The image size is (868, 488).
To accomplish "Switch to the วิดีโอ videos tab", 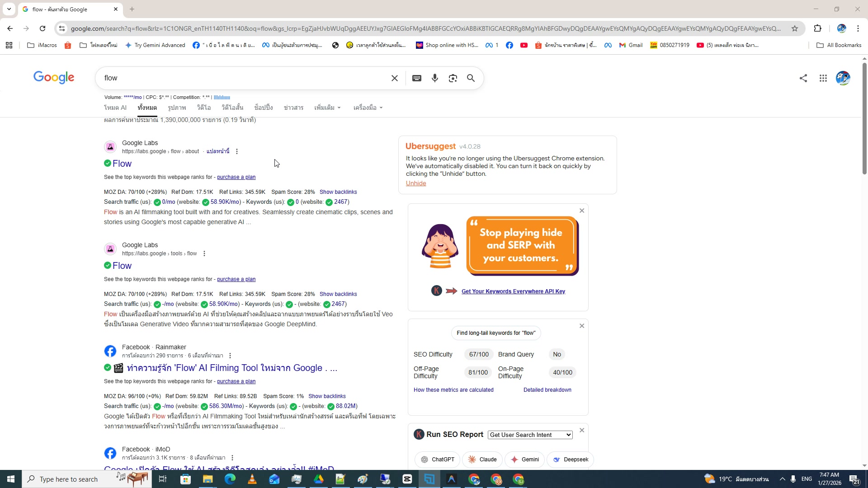I will tap(203, 108).
